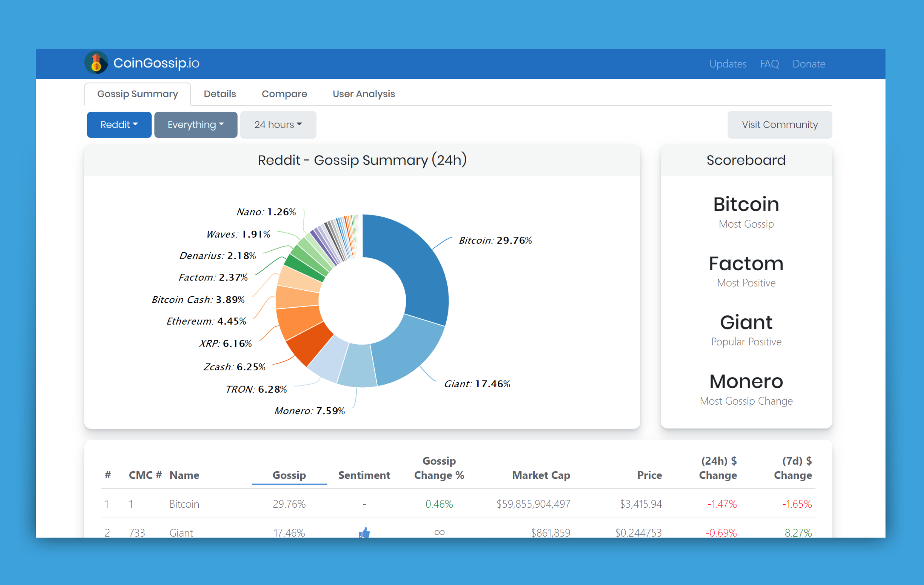Sort table by Market Cap column
Viewport: 924px width, 585px height.
[x=541, y=475]
